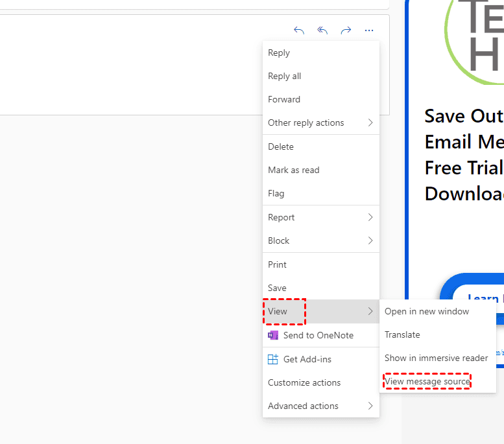
Task: Expand the Report submenu
Action: click(x=370, y=217)
